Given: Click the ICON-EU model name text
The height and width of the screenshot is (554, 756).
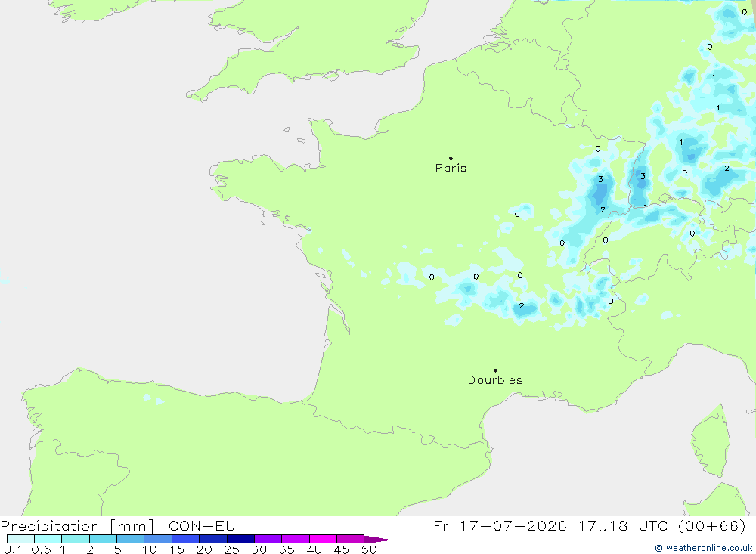Looking at the screenshot, I should 200,525.
